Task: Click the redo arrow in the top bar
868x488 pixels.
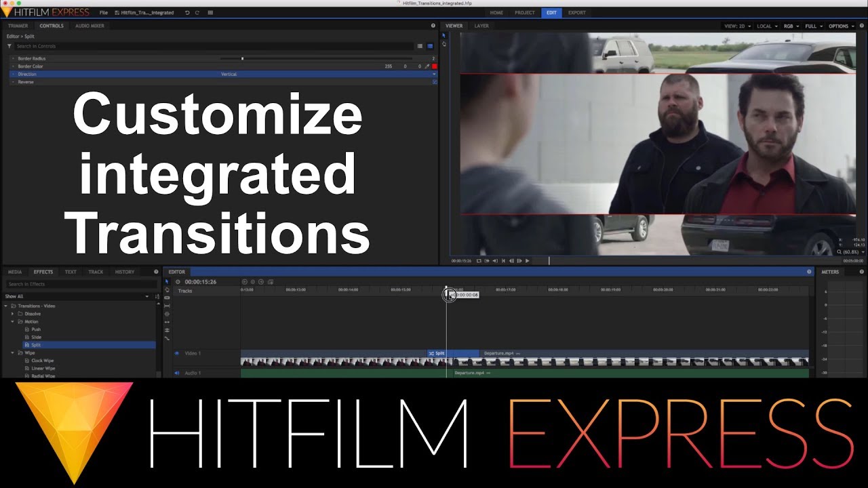Action: (x=197, y=13)
